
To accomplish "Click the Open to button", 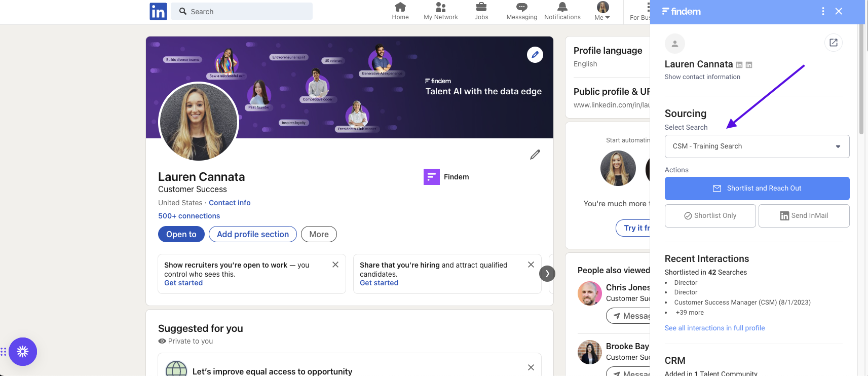I will 181,234.
